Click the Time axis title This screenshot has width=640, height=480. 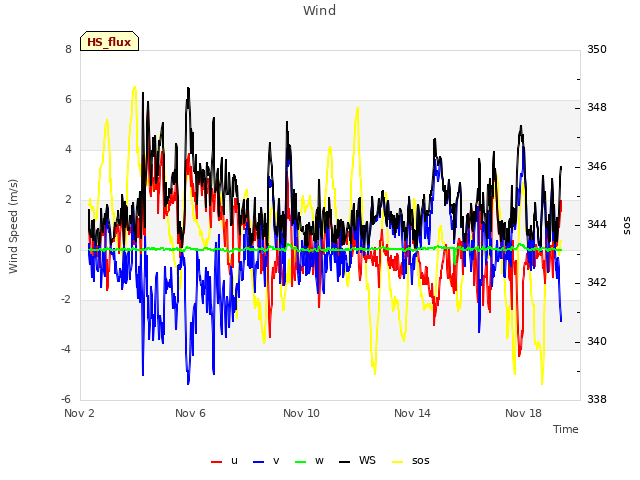click(566, 429)
